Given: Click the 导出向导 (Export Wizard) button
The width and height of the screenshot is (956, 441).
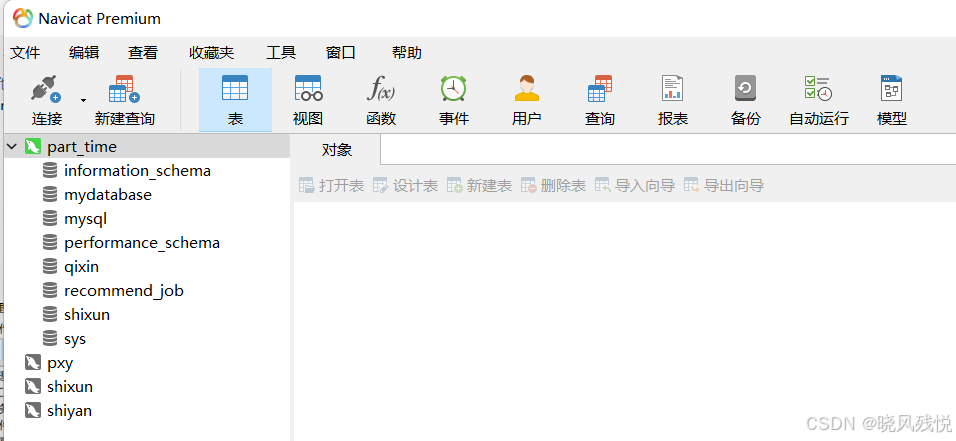Looking at the screenshot, I should 724,185.
